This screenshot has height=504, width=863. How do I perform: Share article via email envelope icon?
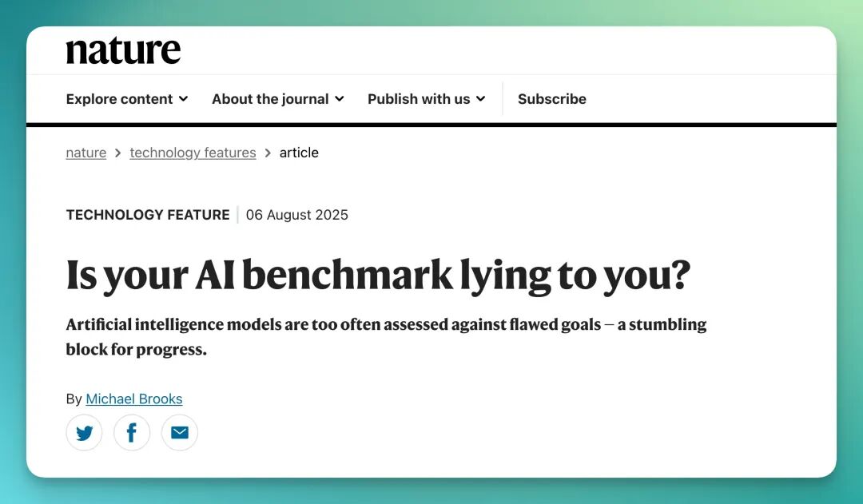180,433
